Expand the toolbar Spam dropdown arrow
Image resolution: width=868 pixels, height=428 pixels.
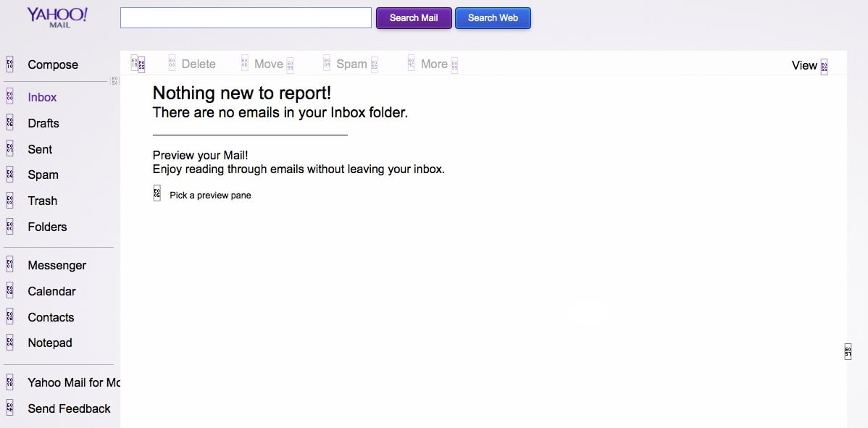coord(374,65)
